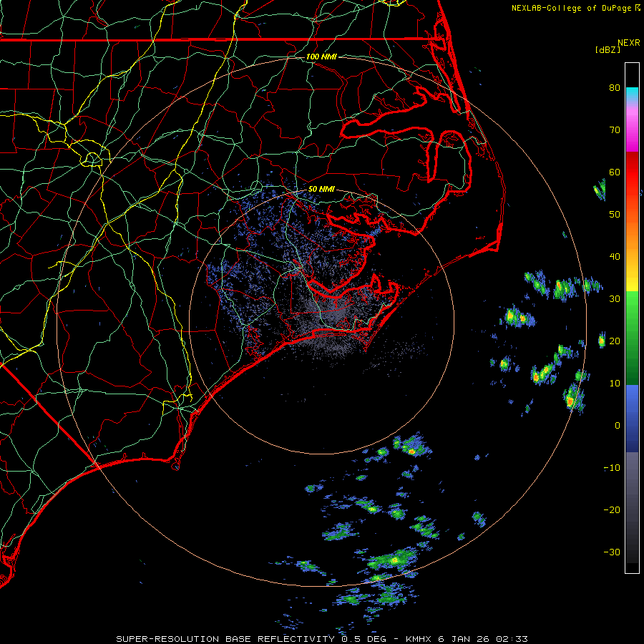Click the "-10" dBZ scale value
The height and width of the screenshot is (644, 644).
tap(612, 468)
